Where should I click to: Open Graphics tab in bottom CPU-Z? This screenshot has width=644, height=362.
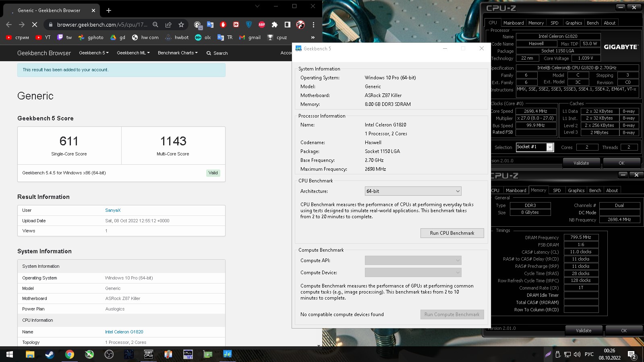click(576, 190)
